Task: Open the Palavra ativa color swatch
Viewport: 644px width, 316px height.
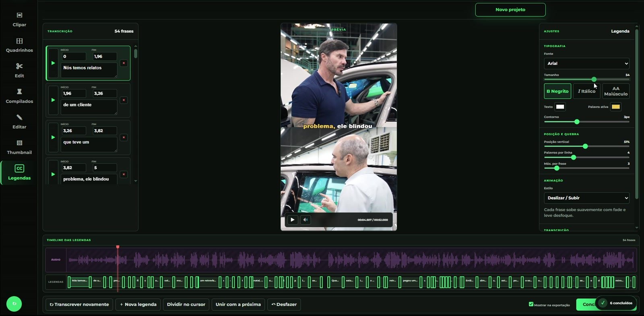Action: point(615,107)
